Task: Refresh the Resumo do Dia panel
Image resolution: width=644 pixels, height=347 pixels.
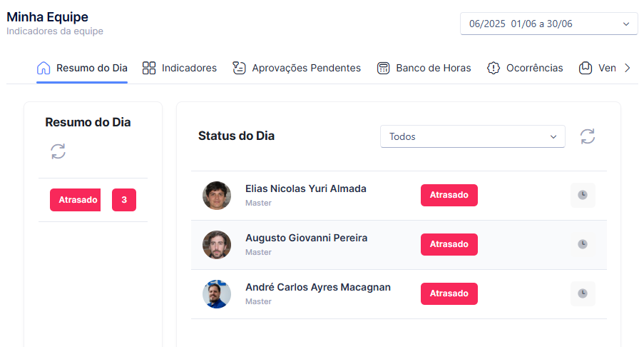Action: click(58, 151)
